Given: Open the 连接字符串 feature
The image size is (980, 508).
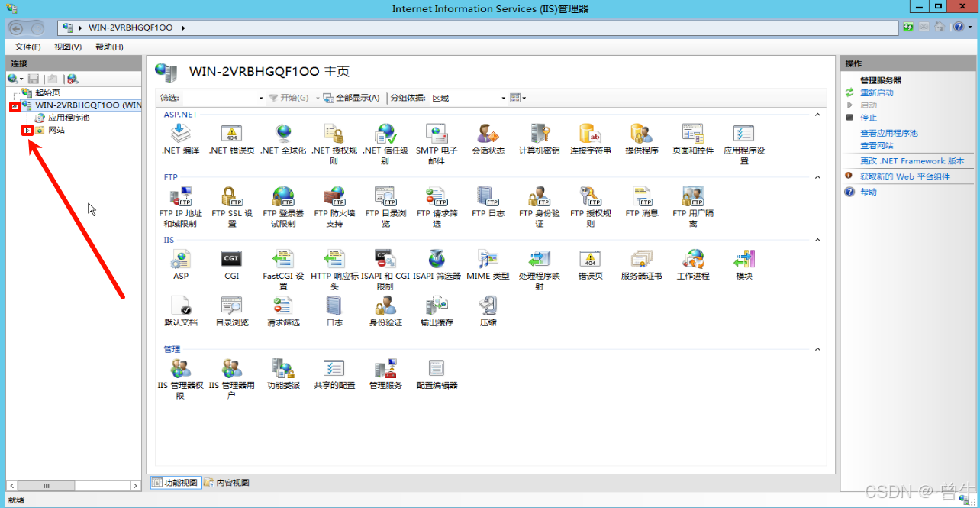Looking at the screenshot, I should pos(590,139).
